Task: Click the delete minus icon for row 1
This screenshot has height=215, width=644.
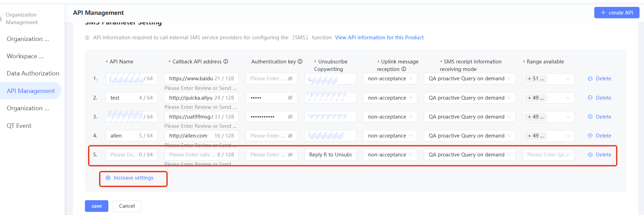Action: point(590,79)
